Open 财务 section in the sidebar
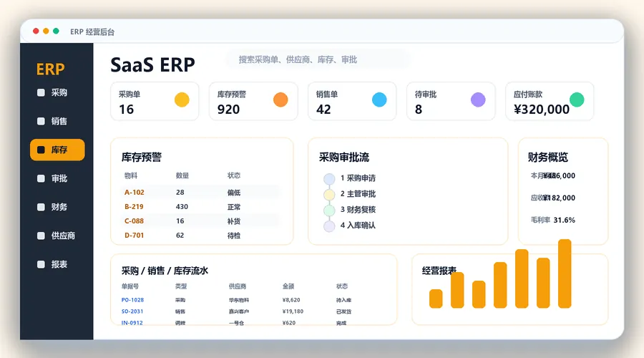Viewport: 644px width, 358px height. click(57, 207)
